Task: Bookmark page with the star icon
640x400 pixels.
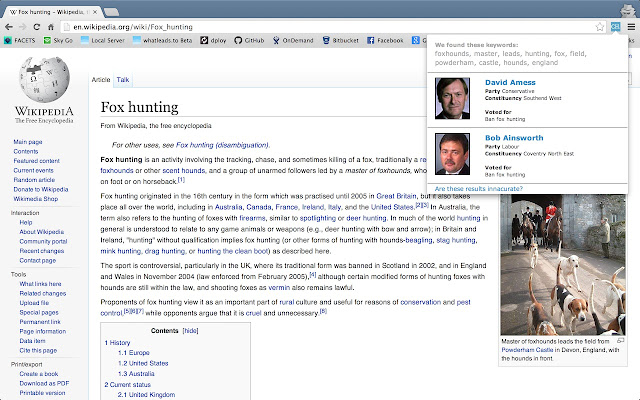Action: pos(600,27)
